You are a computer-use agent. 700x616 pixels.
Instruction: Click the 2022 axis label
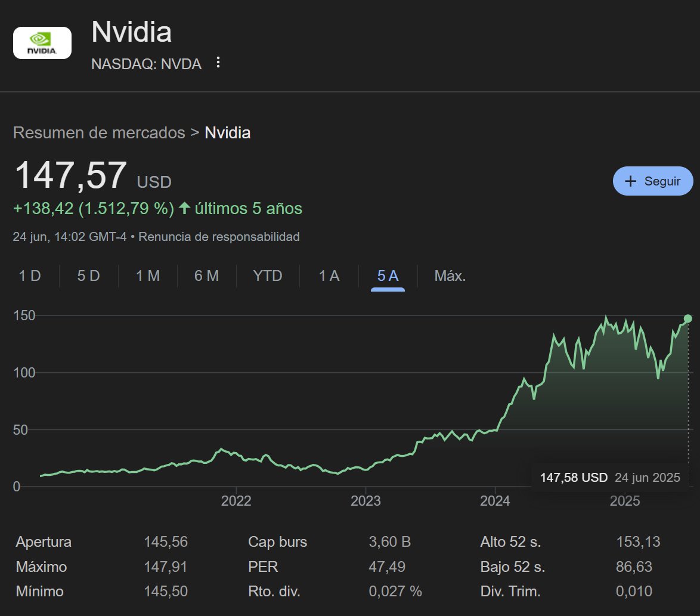(x=236, y=501)
